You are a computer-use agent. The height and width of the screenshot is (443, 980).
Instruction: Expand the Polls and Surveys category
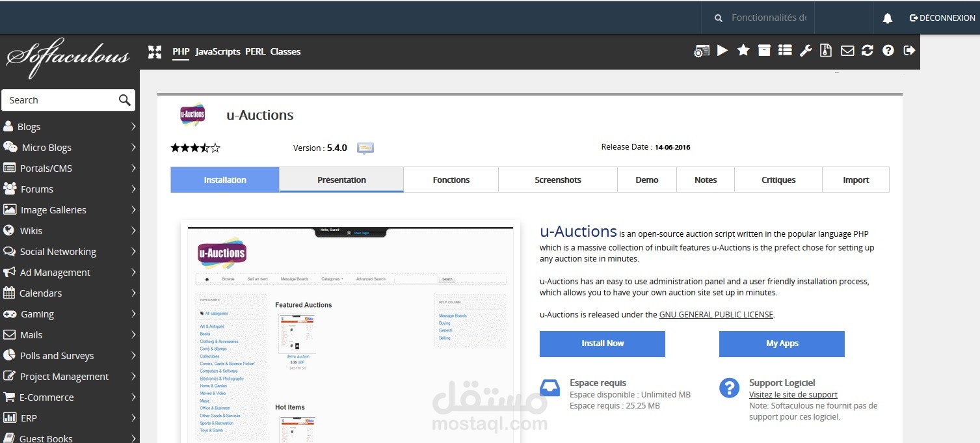point(70,355)
